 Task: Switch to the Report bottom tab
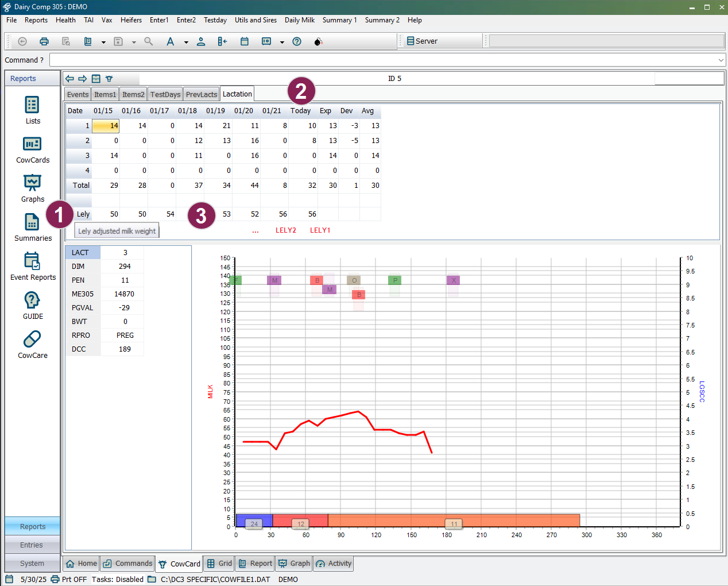[255, 564]
